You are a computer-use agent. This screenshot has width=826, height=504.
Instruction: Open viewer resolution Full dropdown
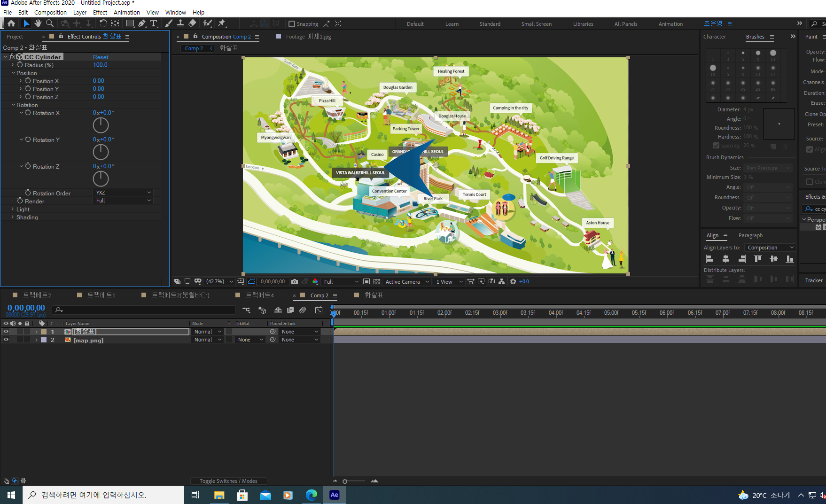(341, 282)
